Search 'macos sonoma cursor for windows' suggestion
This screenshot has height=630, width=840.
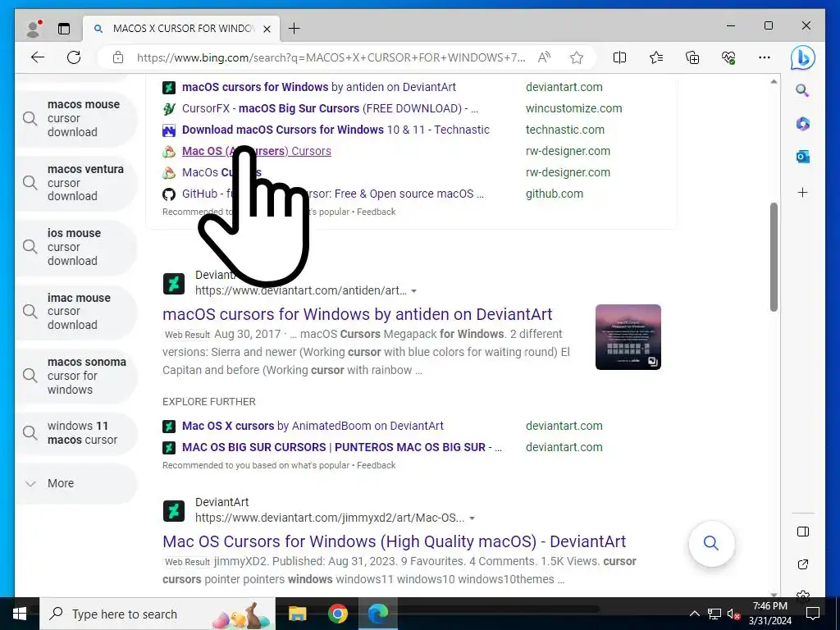tap(76, 376)
